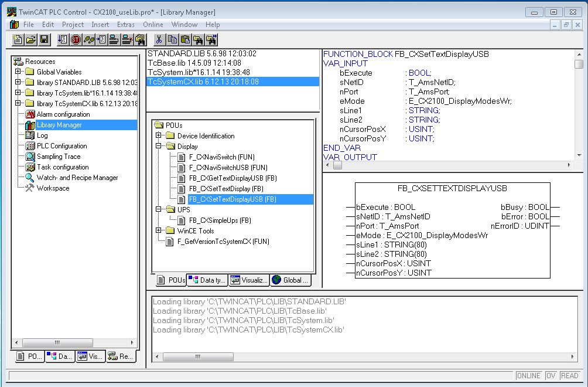Expand library STANDARD.LIB tree node
This screenshot has height=387, width=588.
pyautogui.click(x=18, y=82)
